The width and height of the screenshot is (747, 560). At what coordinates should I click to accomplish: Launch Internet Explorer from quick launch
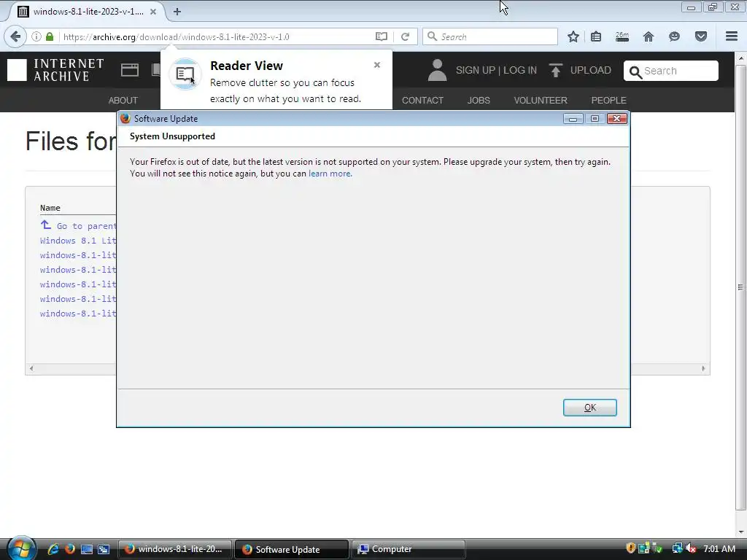coord(53,549)
